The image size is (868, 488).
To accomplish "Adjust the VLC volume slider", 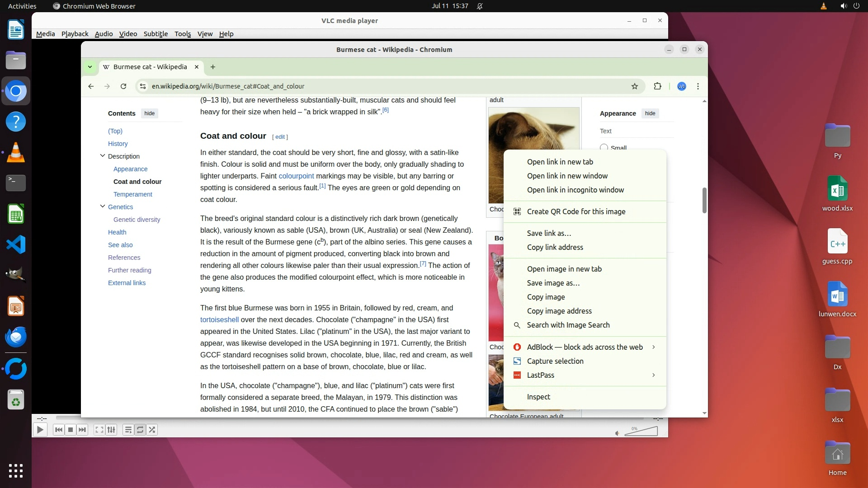I will click(641, 432).
